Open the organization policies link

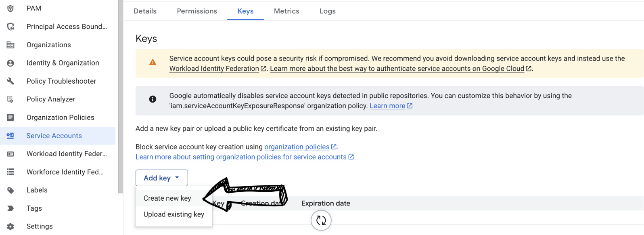[297, 147]
